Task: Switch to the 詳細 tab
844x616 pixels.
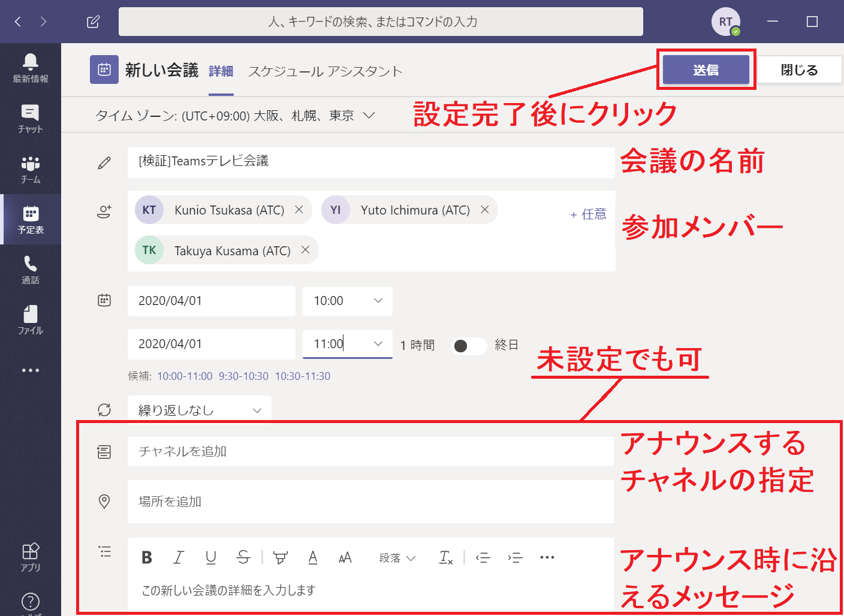Action: click(221, 71)
